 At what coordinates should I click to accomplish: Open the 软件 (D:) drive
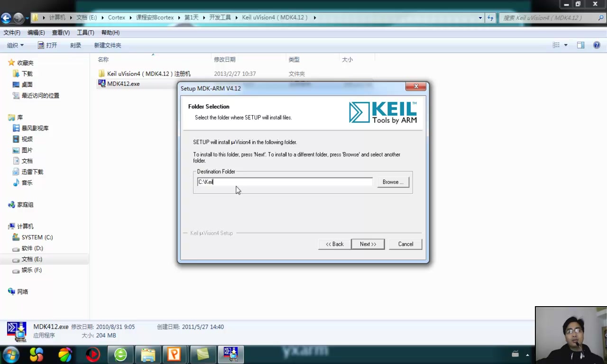point(32,248)
